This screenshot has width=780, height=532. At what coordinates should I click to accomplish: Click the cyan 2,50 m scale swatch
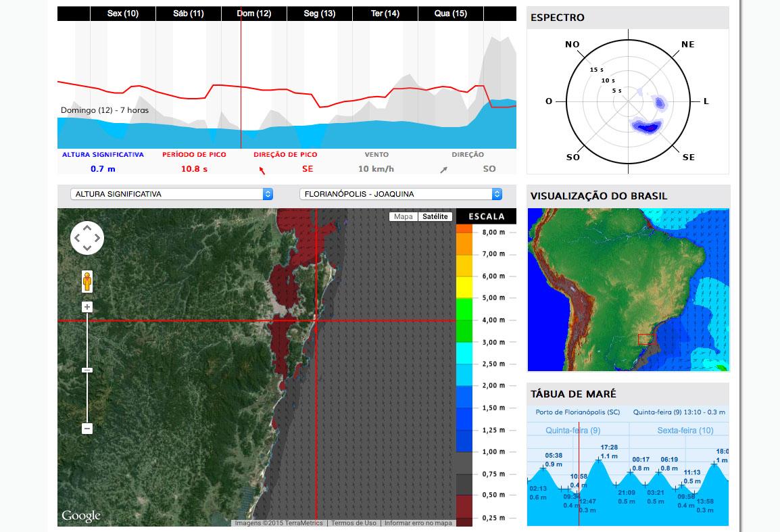click(464, 353)
